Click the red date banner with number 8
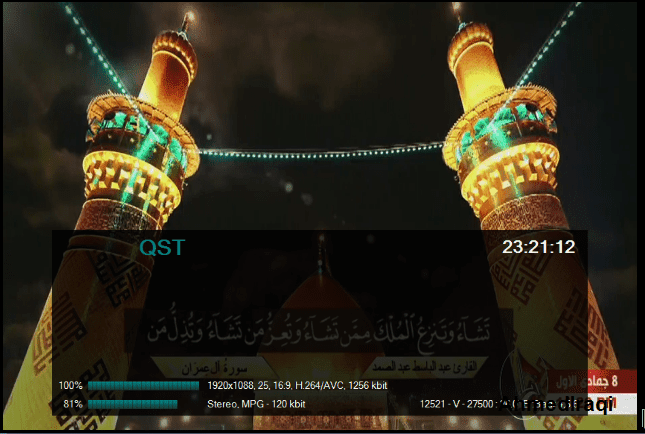This screenshot has width=645, height=434. tap(592, 381)
